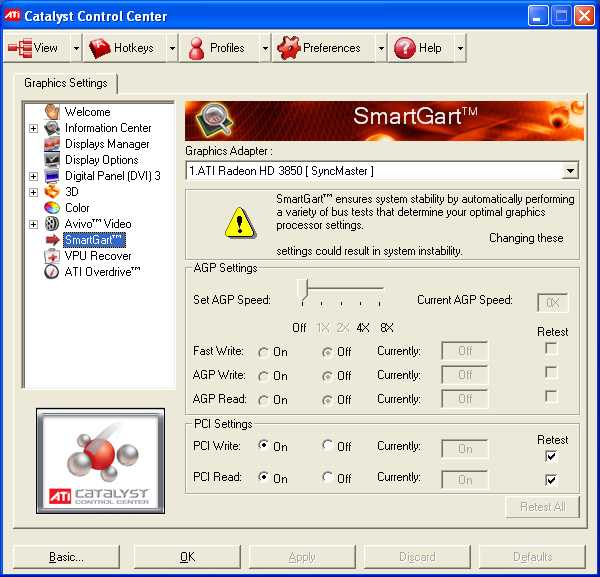Screen dimensions: 600x577
Task: Select VPU Recover in the tree
Action: [x=98, y=256]
